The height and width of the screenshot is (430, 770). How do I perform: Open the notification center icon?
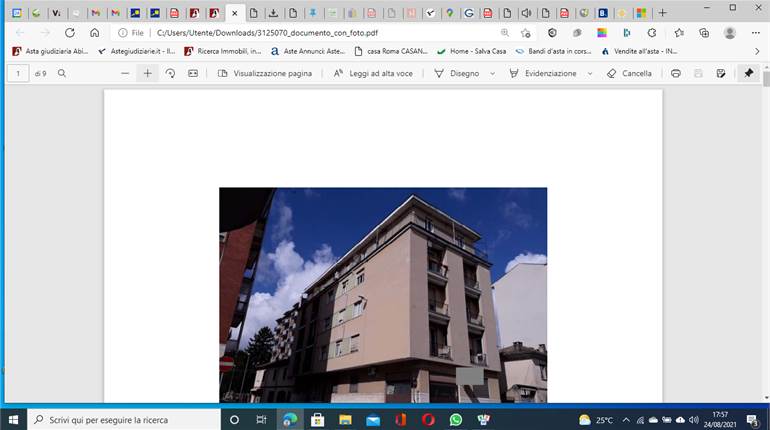tap(752, 420)
